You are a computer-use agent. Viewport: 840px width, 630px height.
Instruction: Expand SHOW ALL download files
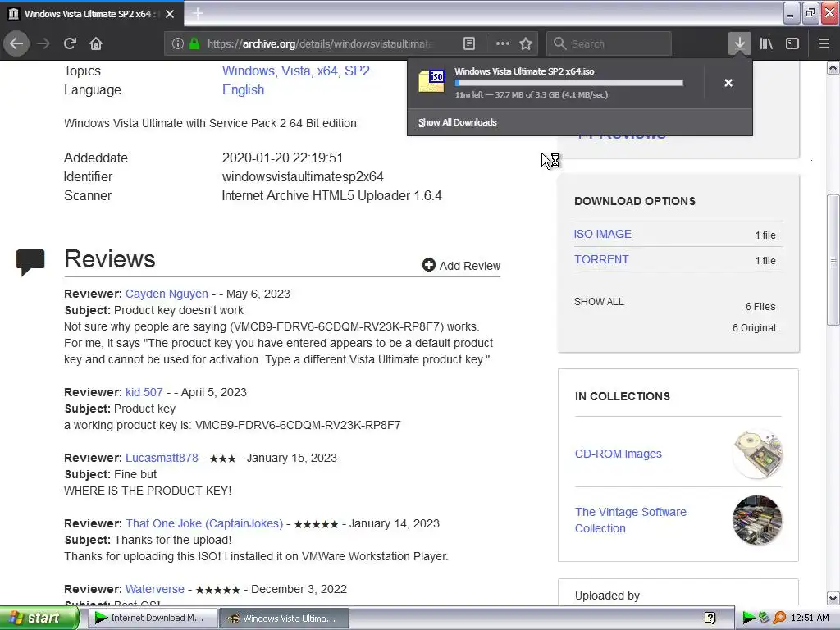pos(599,302)
